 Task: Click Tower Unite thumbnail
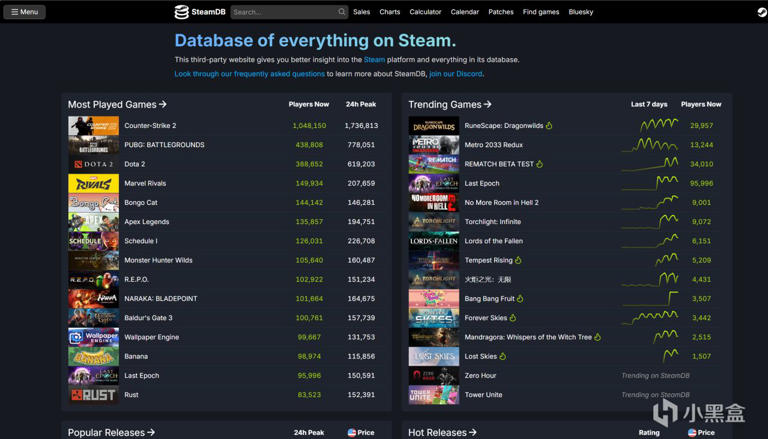point(434,395)
